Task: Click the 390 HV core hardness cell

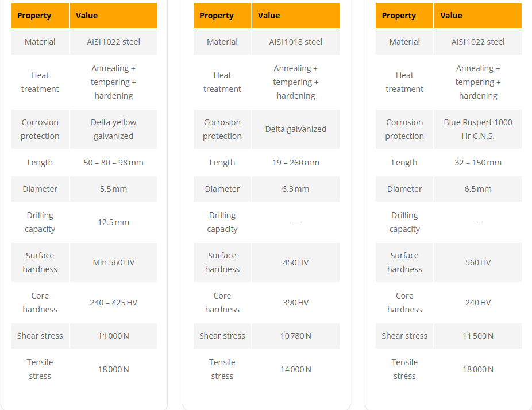Action: pos(295,303)
